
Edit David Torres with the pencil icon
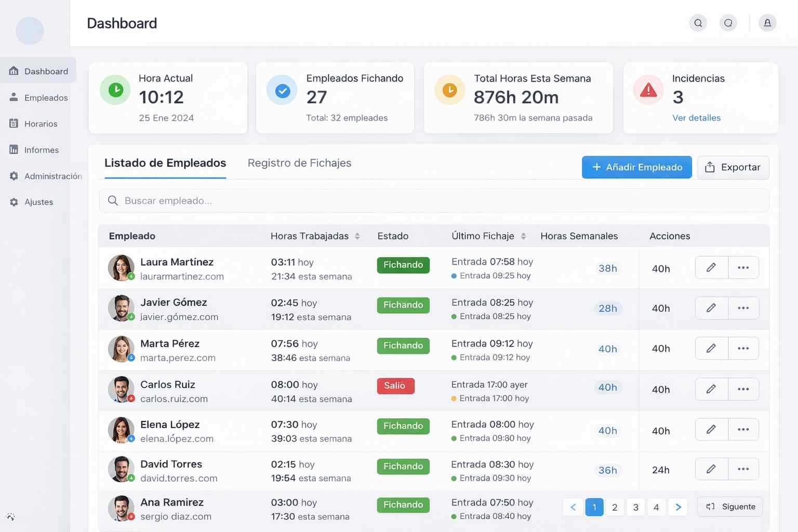point(711,469)
